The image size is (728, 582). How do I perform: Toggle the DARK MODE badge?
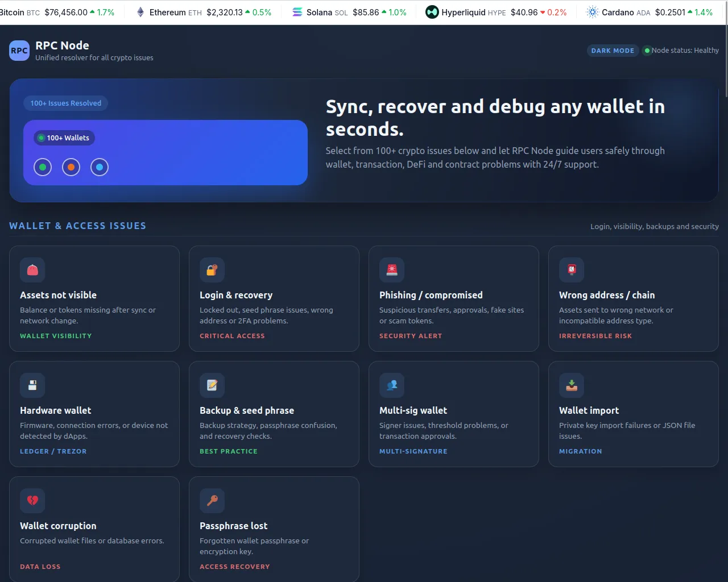pos(613,51)
